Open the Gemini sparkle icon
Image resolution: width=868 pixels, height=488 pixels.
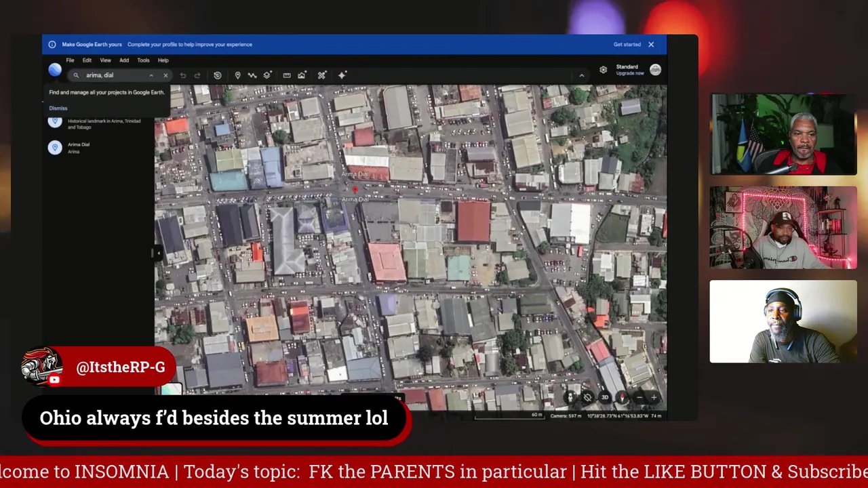[342, 75]
